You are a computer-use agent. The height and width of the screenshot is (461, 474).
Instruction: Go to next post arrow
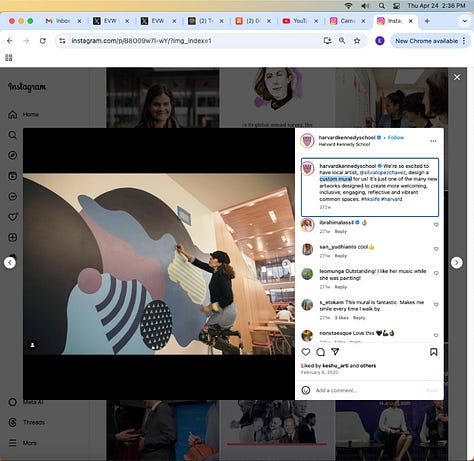(x=457, y=263)
